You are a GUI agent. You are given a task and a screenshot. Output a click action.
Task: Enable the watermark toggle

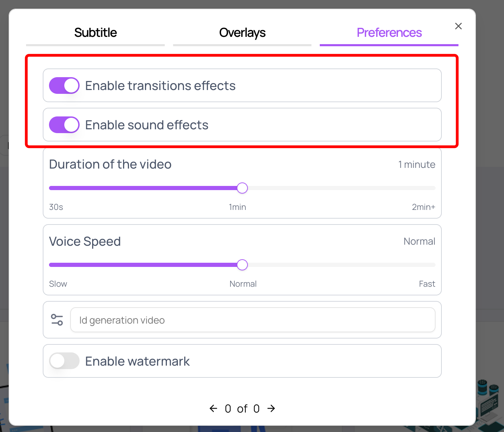click(x=64, y=361)
